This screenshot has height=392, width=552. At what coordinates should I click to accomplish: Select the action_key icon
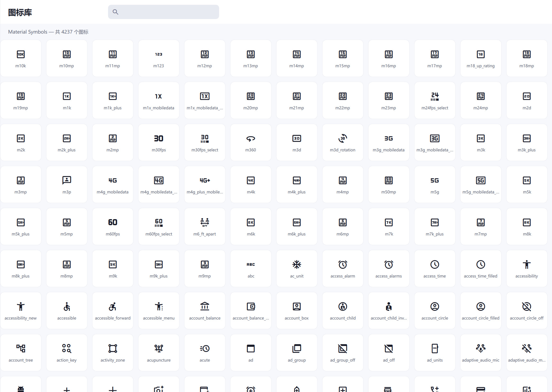pyautogui.click(x=67, y=353)
